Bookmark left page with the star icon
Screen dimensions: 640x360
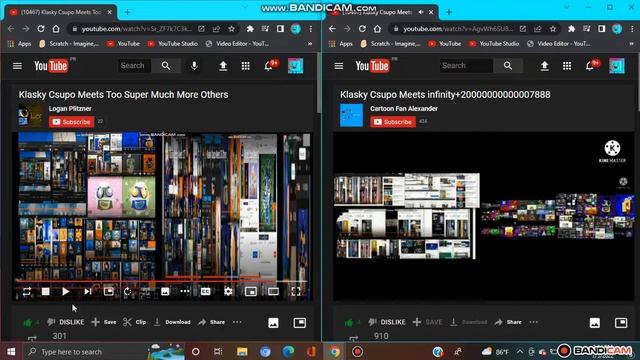[x=231, y=29]
